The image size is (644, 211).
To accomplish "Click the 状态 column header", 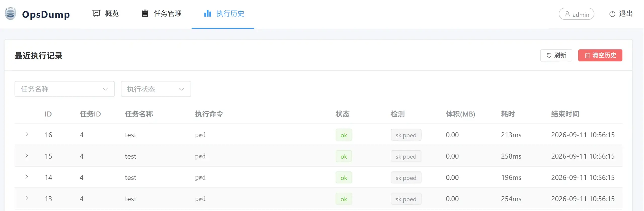I will pyautogui.click(x=343, y=114).
